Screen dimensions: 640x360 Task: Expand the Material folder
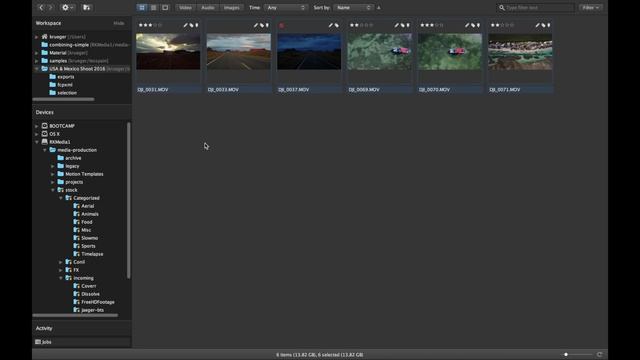[x=37, y=53]
